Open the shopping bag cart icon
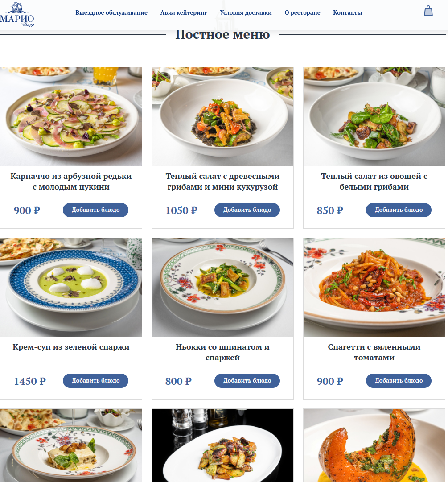Image resolution: width=448 pixels, height=482 pixels. [x=428, y=12]
